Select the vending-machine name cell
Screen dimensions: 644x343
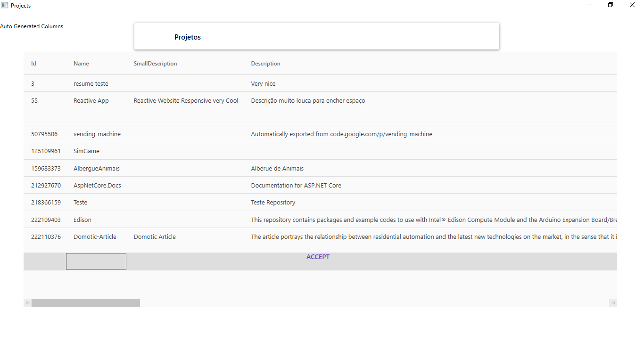[96, 134]
